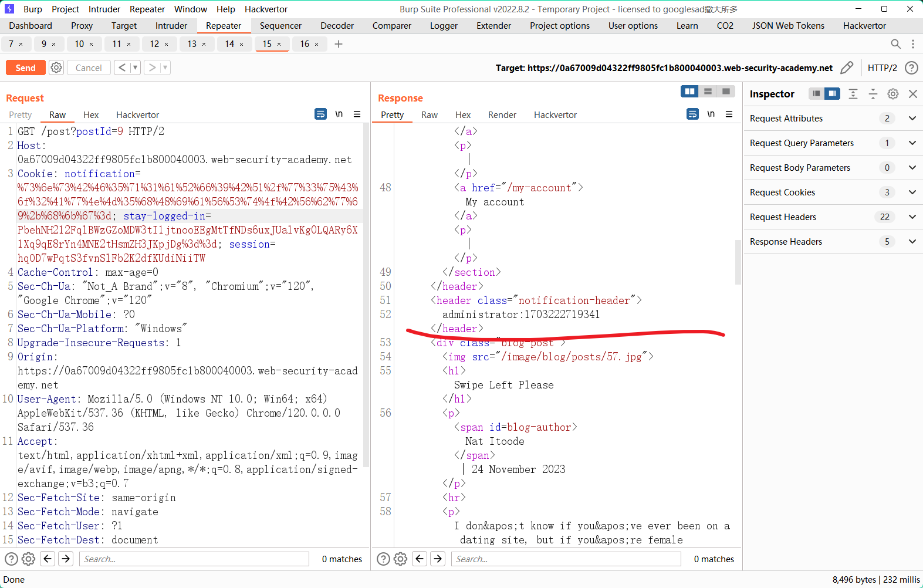
Task: Open the history forward dropdown arrow
Action: [165, 67]
